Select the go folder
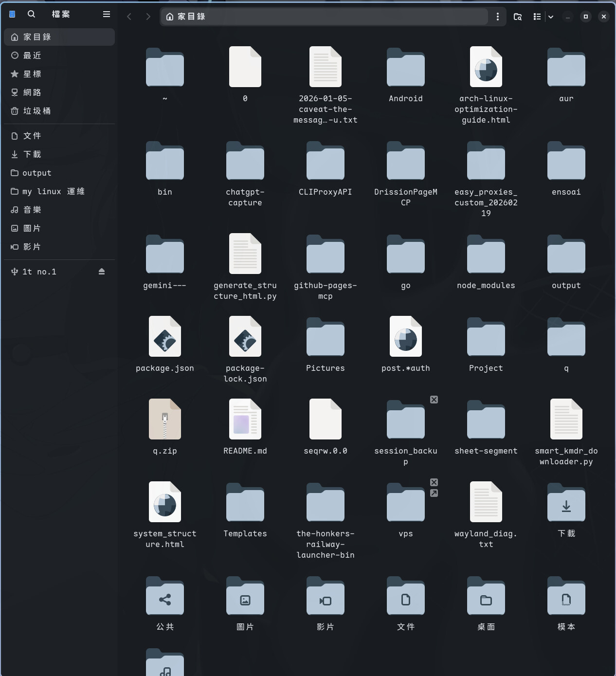The width and height of the screenshot is (616, 676). (x=406, y=254)
